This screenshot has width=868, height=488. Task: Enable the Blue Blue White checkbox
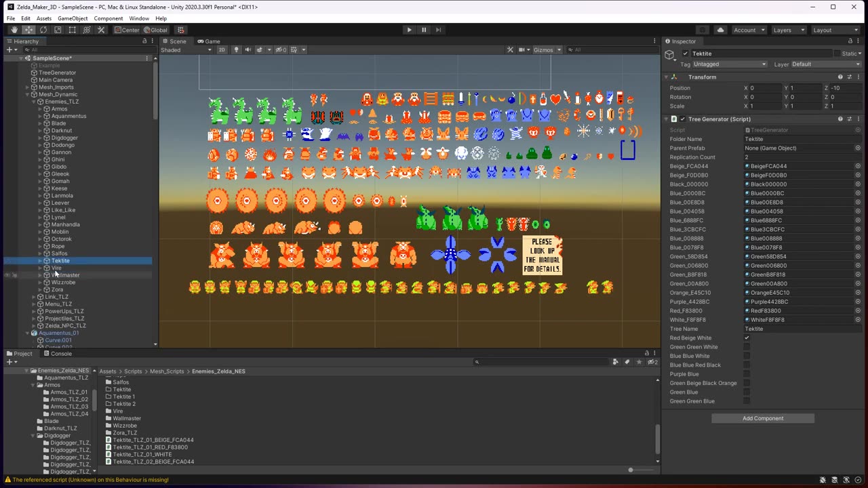747,356
